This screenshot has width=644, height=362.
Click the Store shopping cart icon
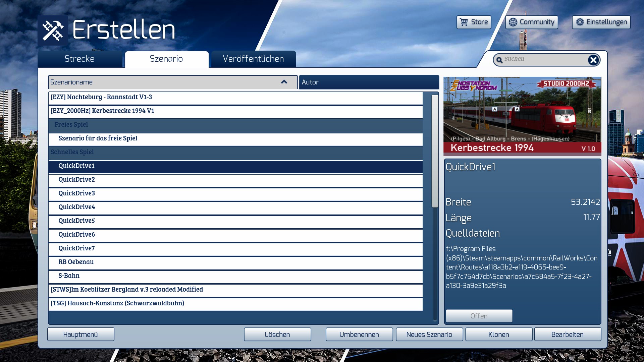click(x=464, y=22)
